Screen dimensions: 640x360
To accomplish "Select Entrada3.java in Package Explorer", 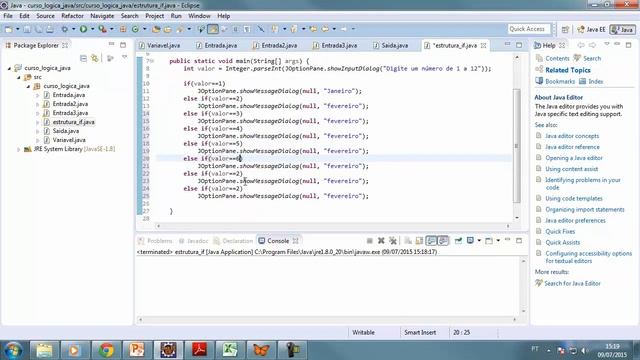I will pyautogui.click(x=70, y=113).
